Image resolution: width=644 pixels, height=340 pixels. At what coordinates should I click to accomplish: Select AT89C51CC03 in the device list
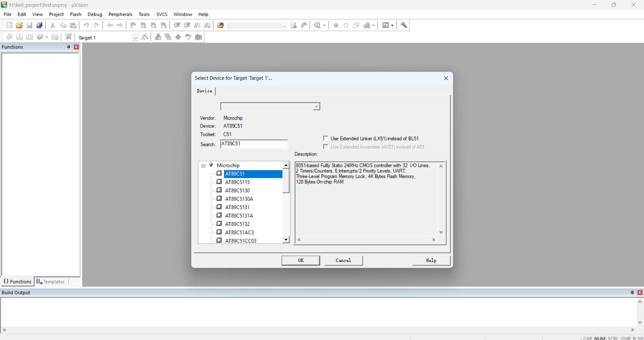click(x=241, y=241)
